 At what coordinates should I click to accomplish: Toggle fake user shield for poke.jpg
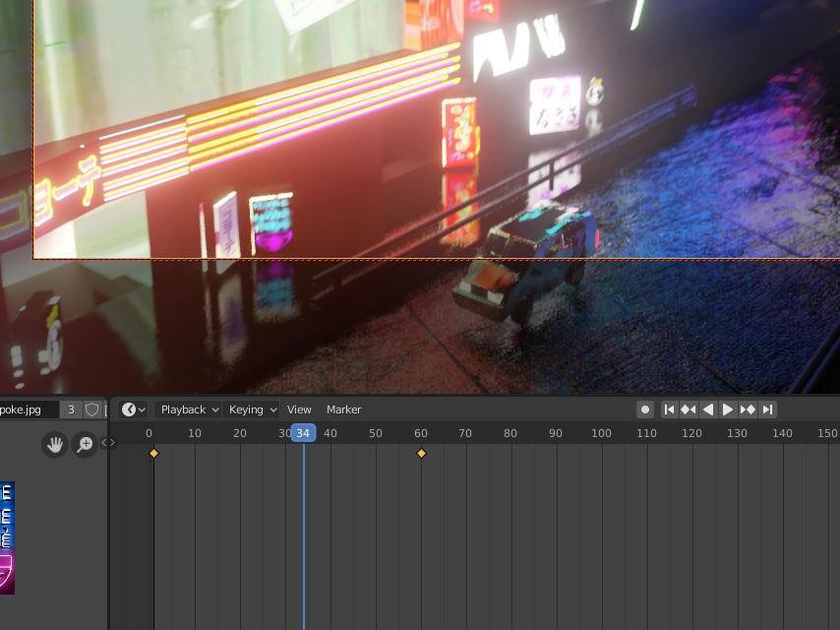point(90,409)
